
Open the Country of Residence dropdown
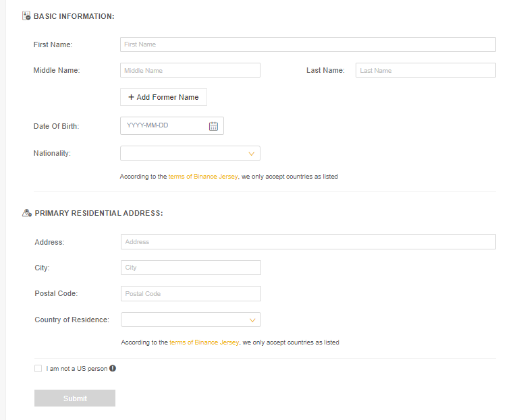pyautogui.click(x=191, y=320)
